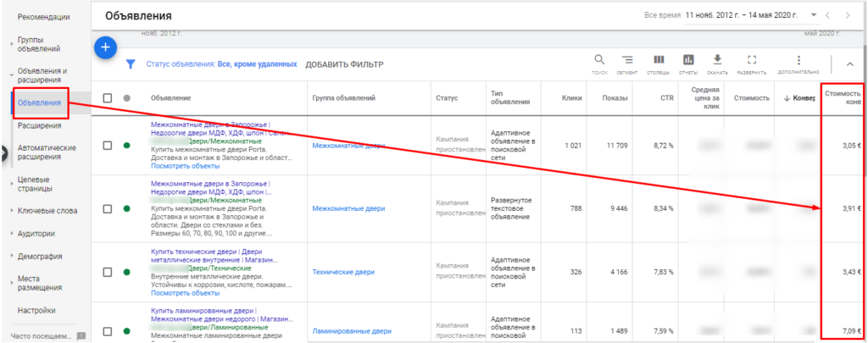
Task: Open the Ламинированные двери ad group link
Action: pos(352,331)
